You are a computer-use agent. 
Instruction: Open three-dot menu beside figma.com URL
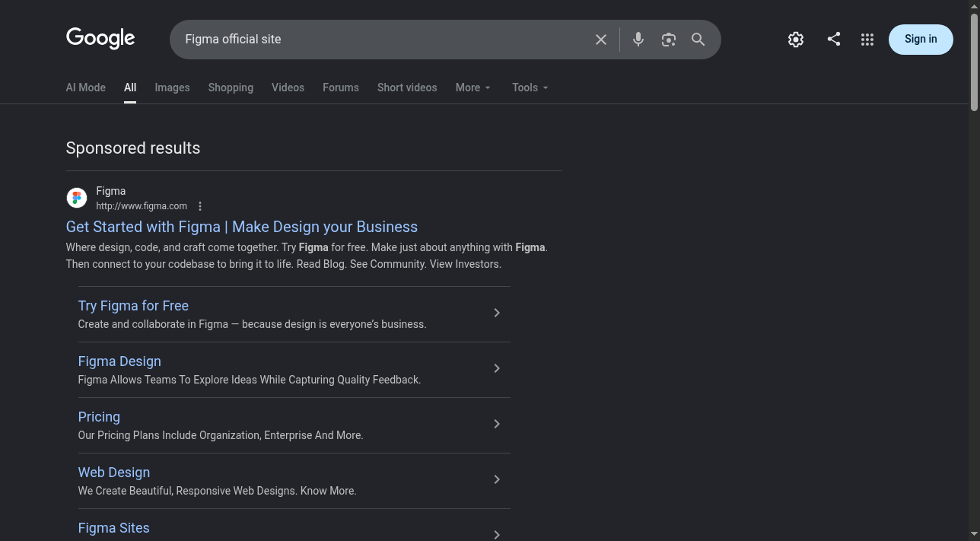point(200,206)
